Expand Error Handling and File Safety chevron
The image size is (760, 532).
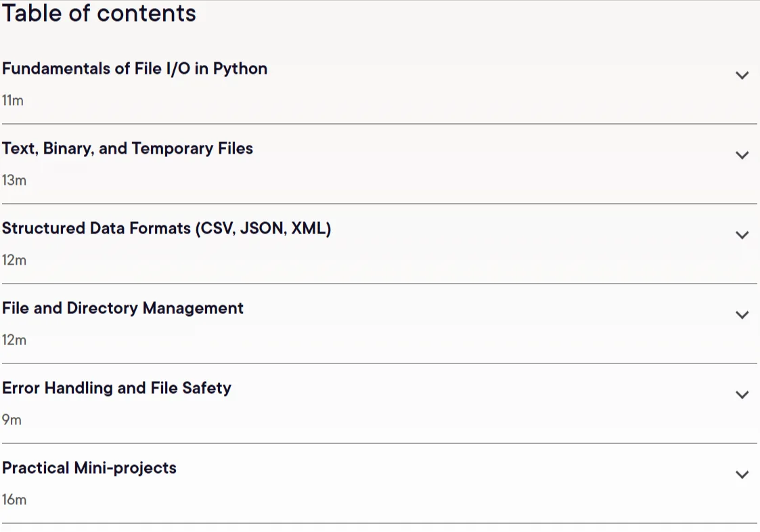click(x=742, y=395)
